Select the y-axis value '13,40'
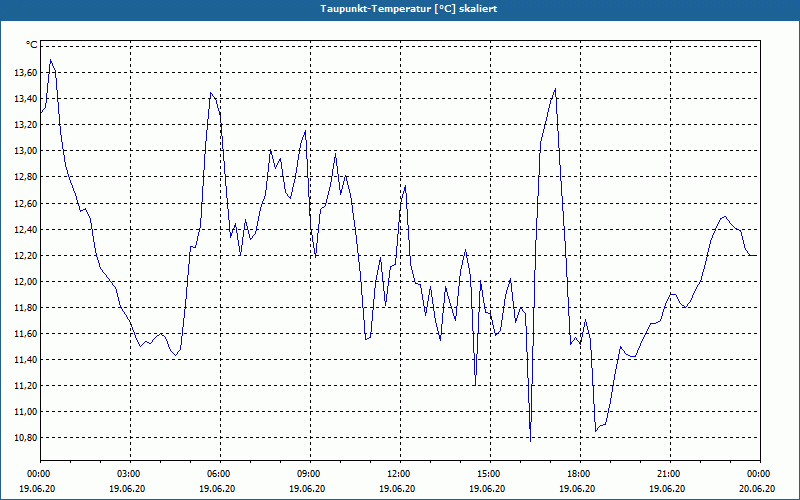800x500 pixels. click(x=26, y=99)
